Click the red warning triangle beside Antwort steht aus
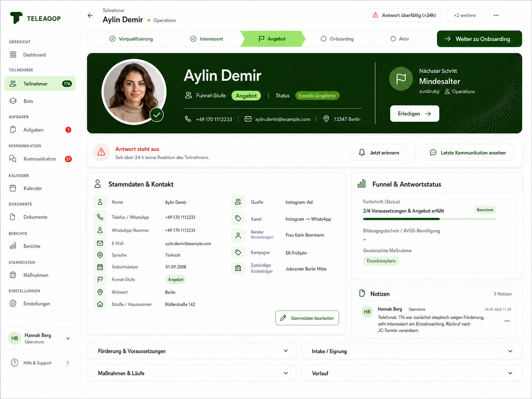Screen dimensions: 532x399 101,152
